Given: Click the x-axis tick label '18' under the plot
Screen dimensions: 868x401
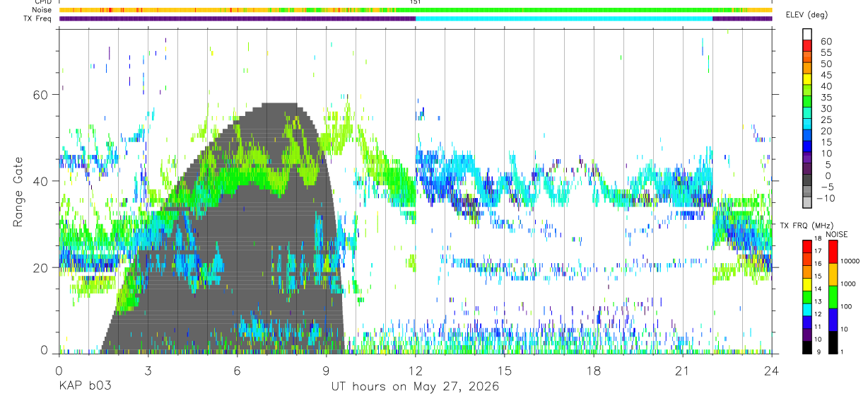Looking at the screenshot, I should pyautogui.click(x=593, y=371).
